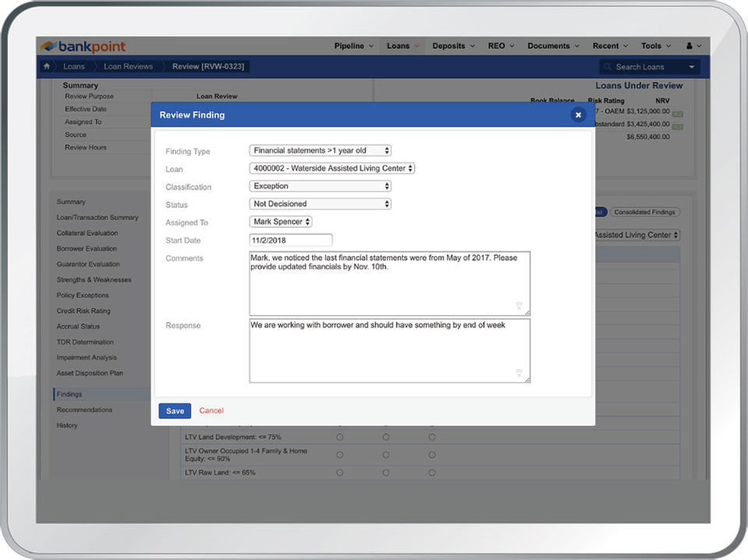This screenshot has width=748, height=560.
Task: Click into the Response text area
Action: pyautogui.click(x=390, y=350)
